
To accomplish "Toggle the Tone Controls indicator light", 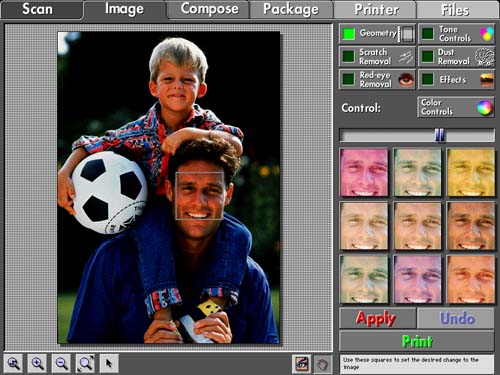I will (x=427, y=34).
